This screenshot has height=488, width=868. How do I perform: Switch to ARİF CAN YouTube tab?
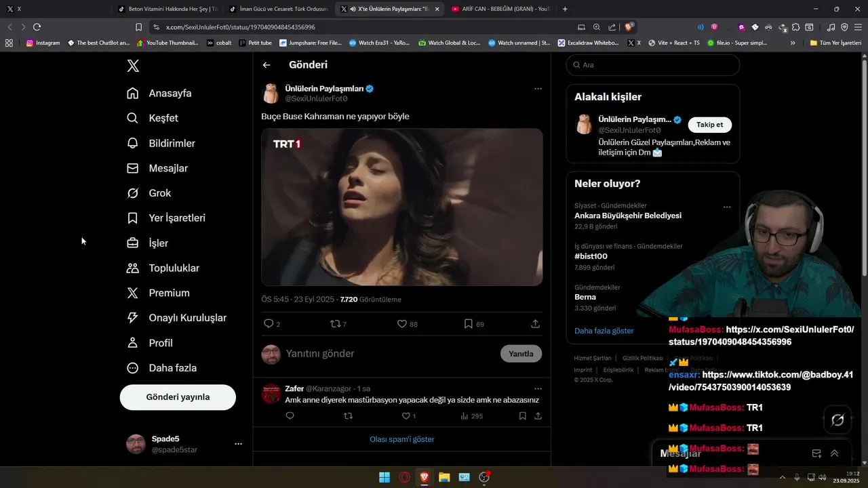(x=500, y=9)
